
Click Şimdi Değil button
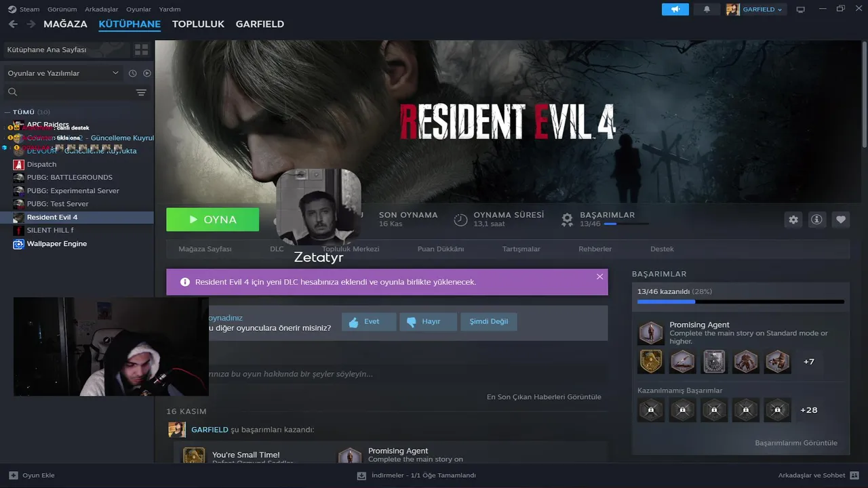tap(488, 321)
